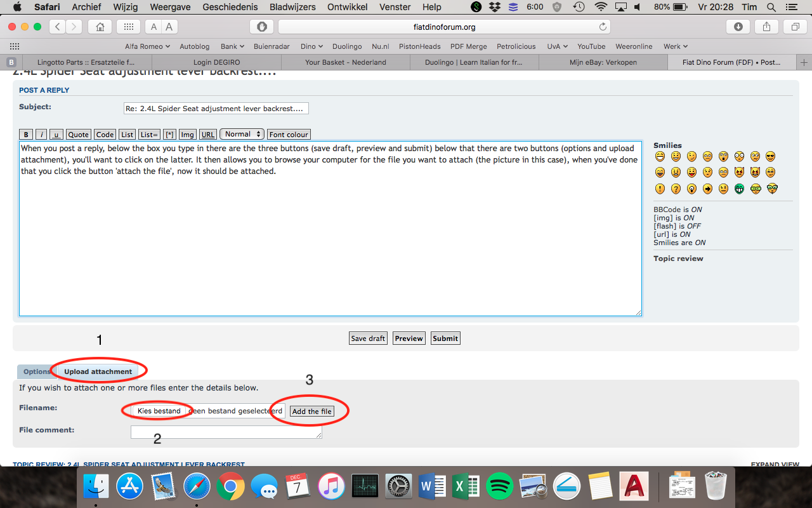Click the Kies bestand file button
The height and width of the screenshot is (508, 812).
tap(159, 411)
